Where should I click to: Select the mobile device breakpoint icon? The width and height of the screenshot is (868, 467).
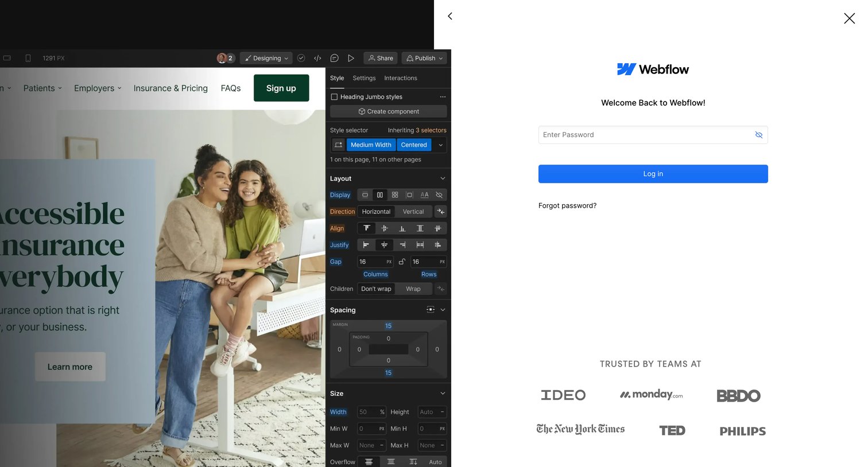coord(28,58)
